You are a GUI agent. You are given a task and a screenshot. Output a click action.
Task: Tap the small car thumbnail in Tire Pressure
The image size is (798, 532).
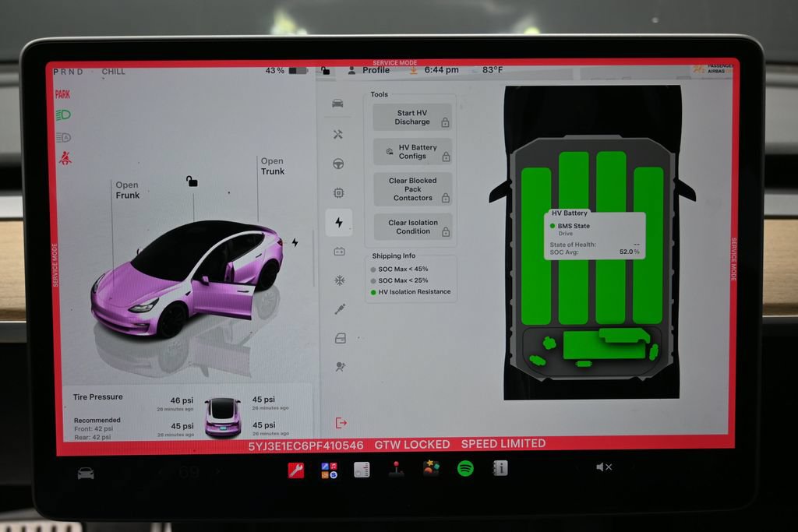click(222, 417)
